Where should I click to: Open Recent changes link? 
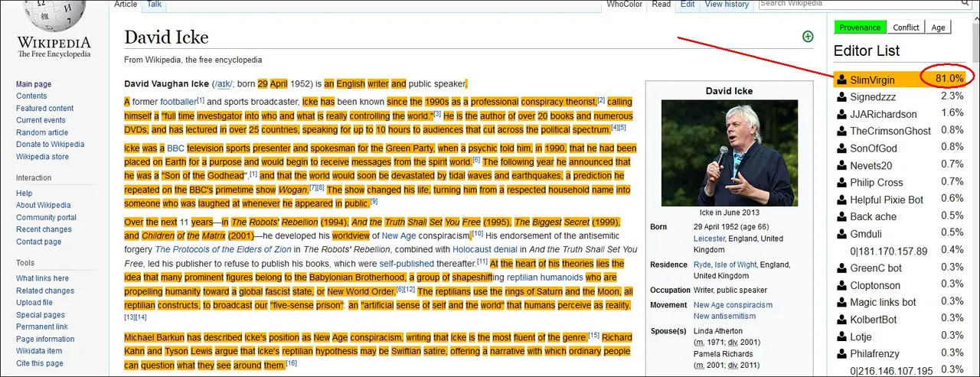[x=44, y=229]
